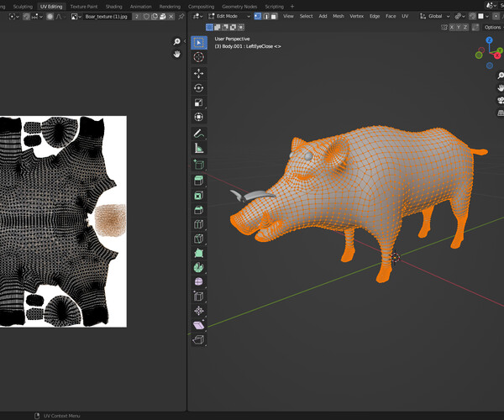504x420 pixels.
Task: Select the Rip Region tool
Action: [x=198, y=339]
